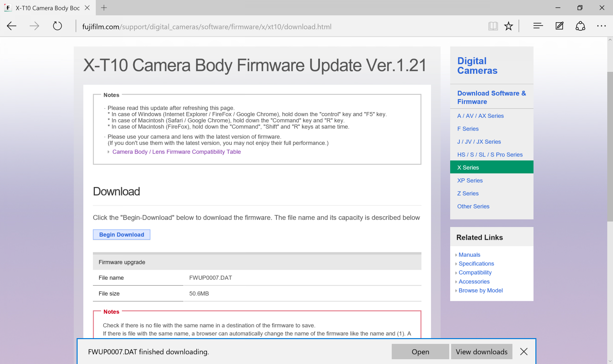
Task: Select the X-T10 Camera Body tab
Action: click(x=48, y=8)
